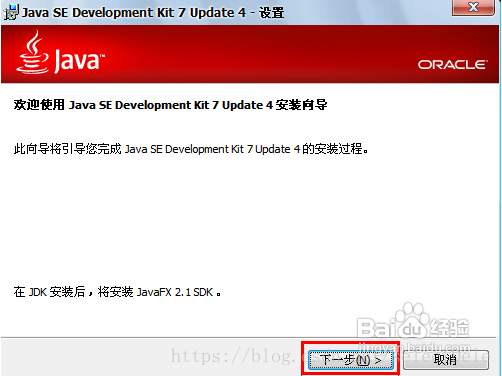Screen dimensions: 502x376
Task: Select heading text 欢迎使用 Java SE Development Kit
Action: tap(170, 105)
